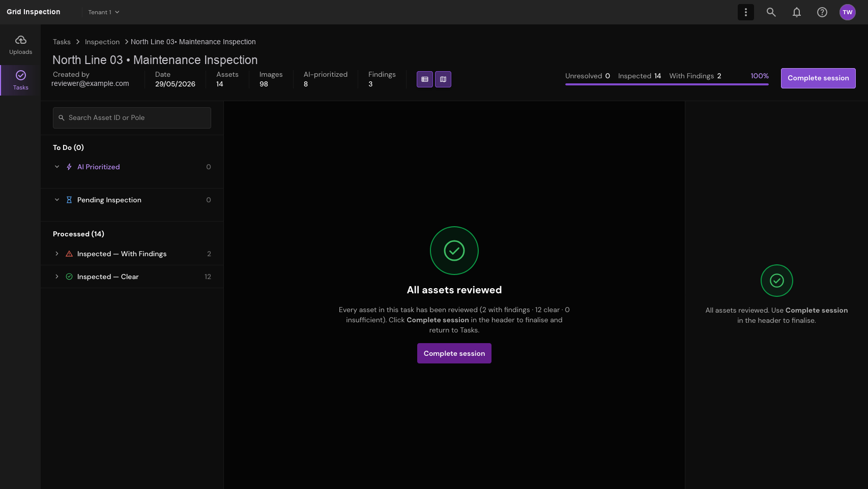Click the search magnifier inside the asset search box
The width and height of the screenshot is (868, 489).
[x=62, y=118]
